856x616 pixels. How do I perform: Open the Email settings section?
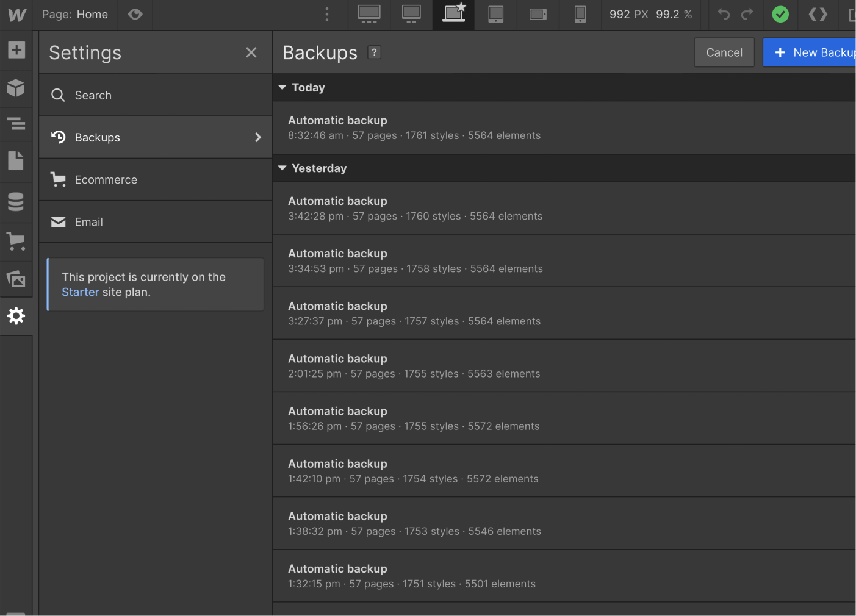coord(88,221)
